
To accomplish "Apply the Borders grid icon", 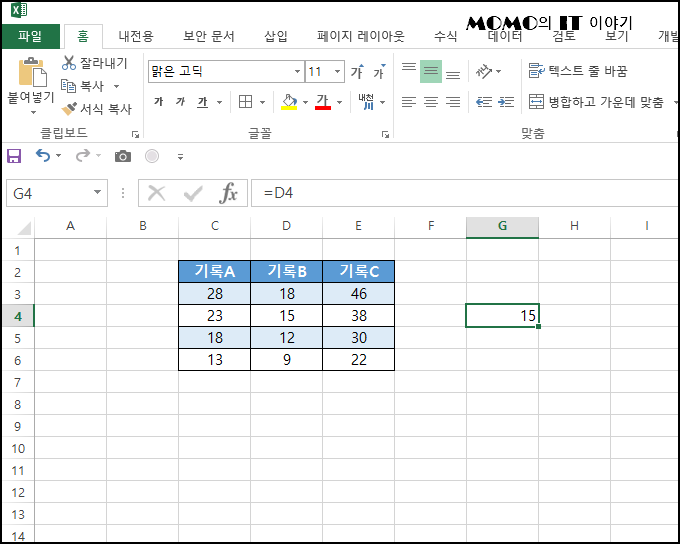I will click(245, 102).
